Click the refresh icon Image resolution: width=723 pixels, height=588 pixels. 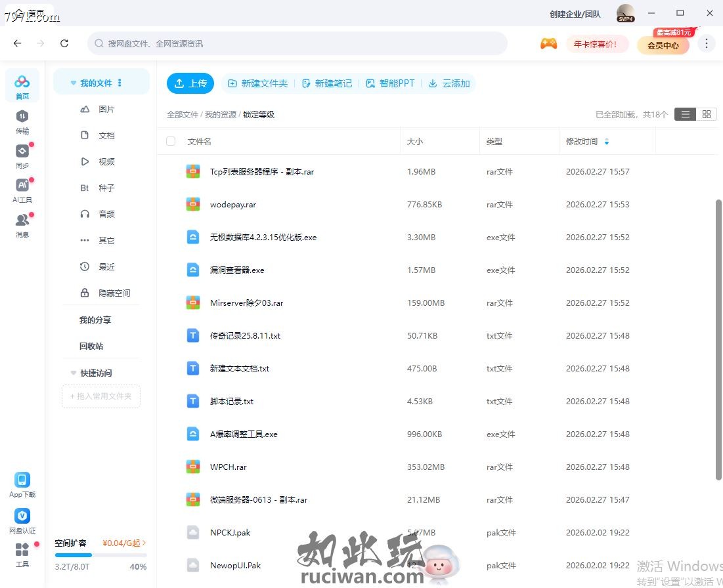(64, 43)
